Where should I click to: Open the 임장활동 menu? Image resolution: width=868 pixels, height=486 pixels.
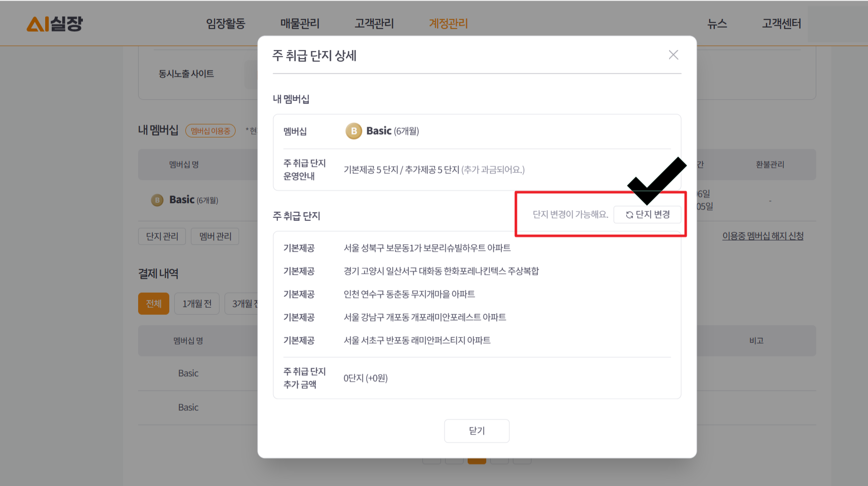[x=226, y=24]
